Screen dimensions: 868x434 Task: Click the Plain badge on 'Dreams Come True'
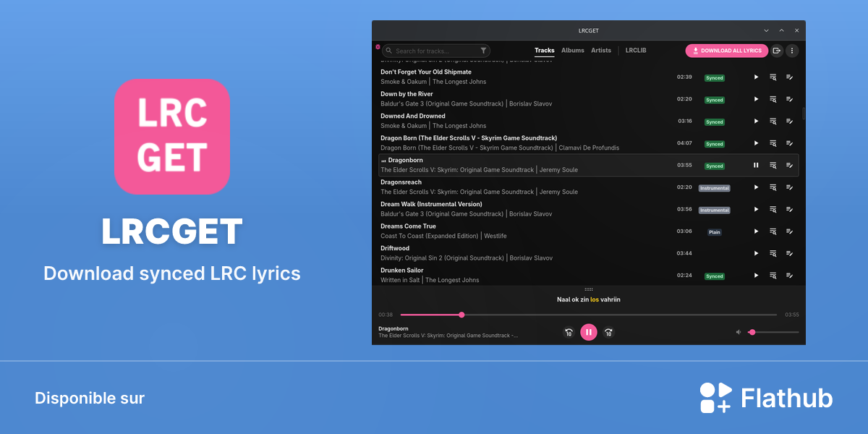click(x=715, y=232)
